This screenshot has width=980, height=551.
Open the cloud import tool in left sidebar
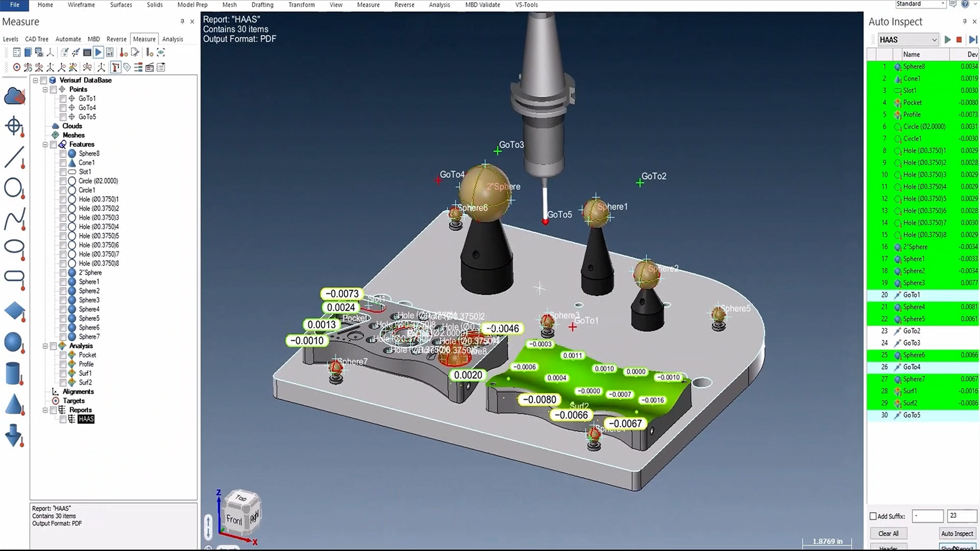click(14, 96)
